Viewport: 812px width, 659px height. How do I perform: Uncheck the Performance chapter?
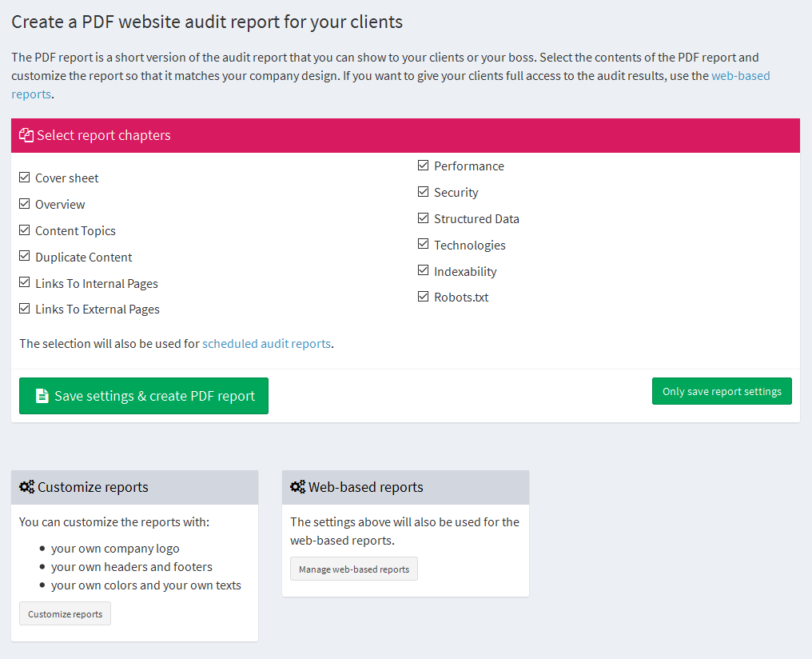pos(423,165)
